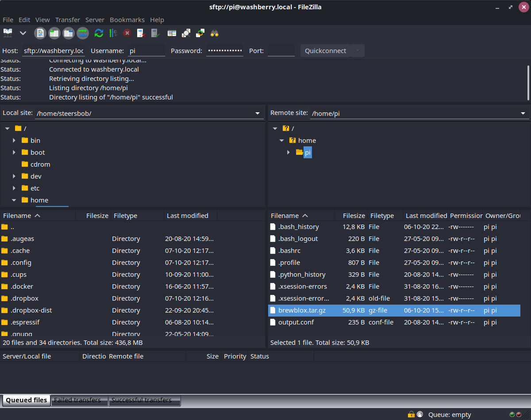This screenshot has height=420, width=531.
Task: Click the message log scrollbar
Action: tap(528, 83)
